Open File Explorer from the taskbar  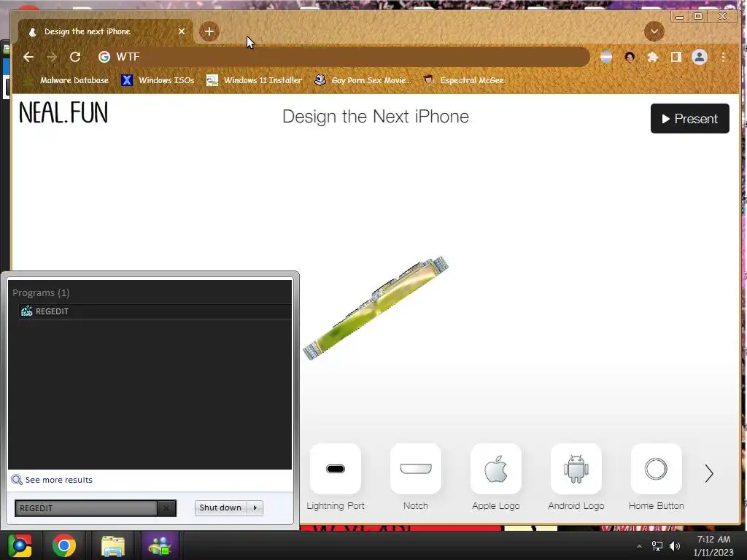[113, 545]
